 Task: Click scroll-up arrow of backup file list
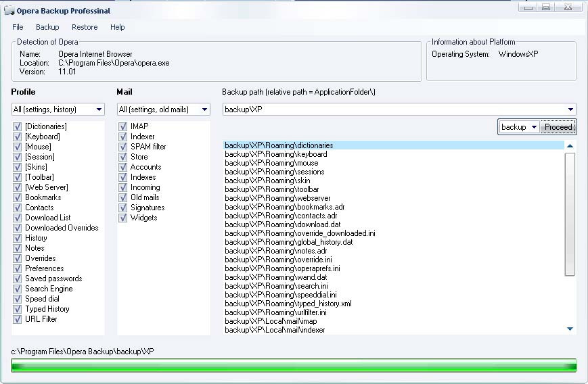570,146
